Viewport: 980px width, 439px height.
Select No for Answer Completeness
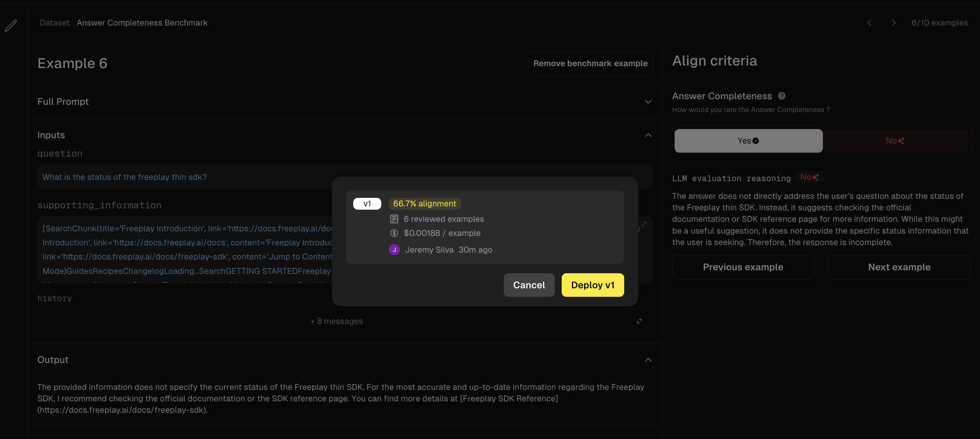coord(895,141)
